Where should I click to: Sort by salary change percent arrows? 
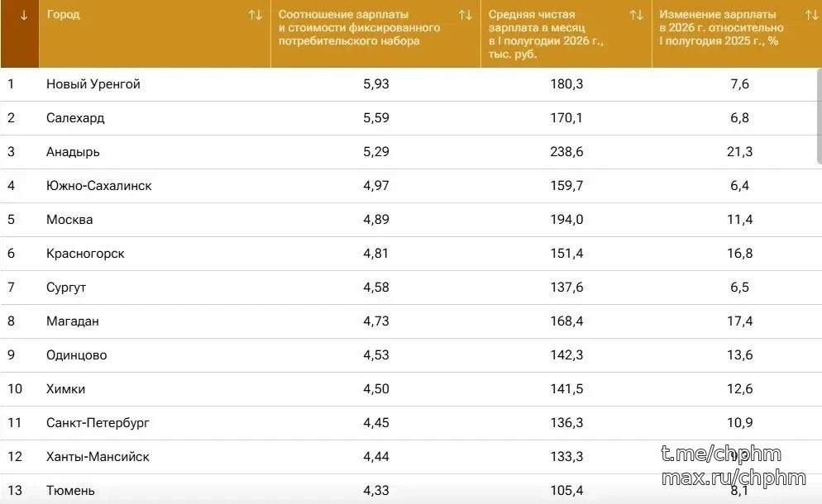(x=811, y=15)
